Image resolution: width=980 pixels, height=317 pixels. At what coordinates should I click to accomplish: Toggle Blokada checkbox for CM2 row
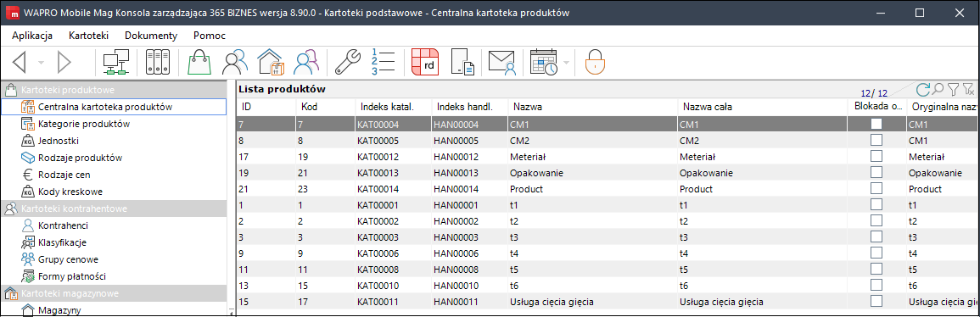876,140
